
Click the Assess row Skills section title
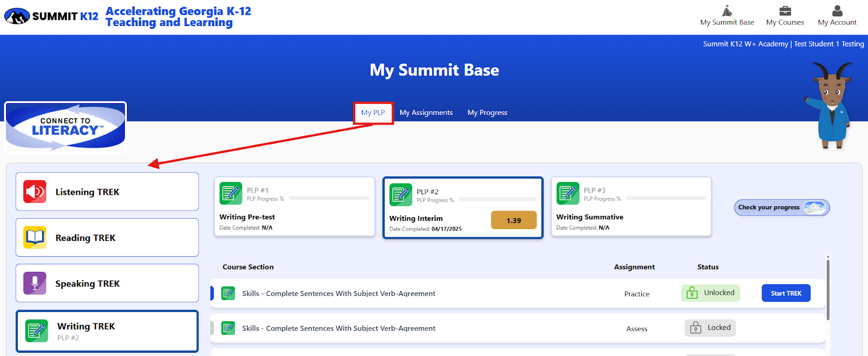339,328
